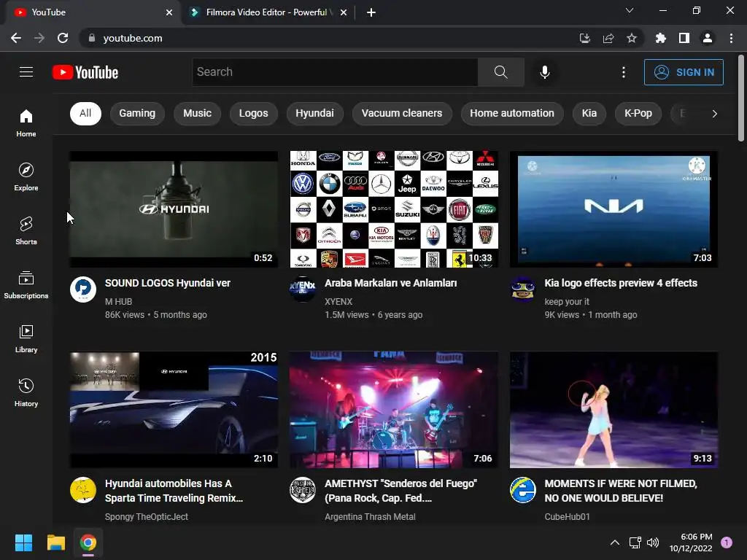Open the YouTube hamburger guide menu
This screenshot has width=747, height=560.
pyautogui.click(x=26, y=72)
